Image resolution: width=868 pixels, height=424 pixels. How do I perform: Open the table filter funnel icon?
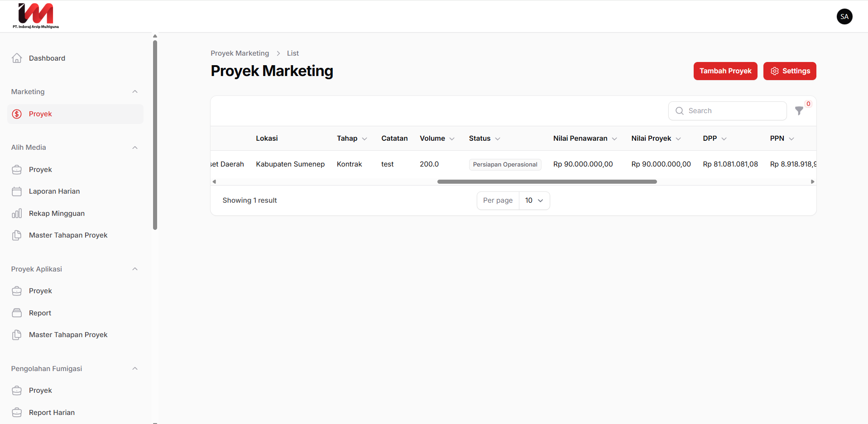click(799, 111)
